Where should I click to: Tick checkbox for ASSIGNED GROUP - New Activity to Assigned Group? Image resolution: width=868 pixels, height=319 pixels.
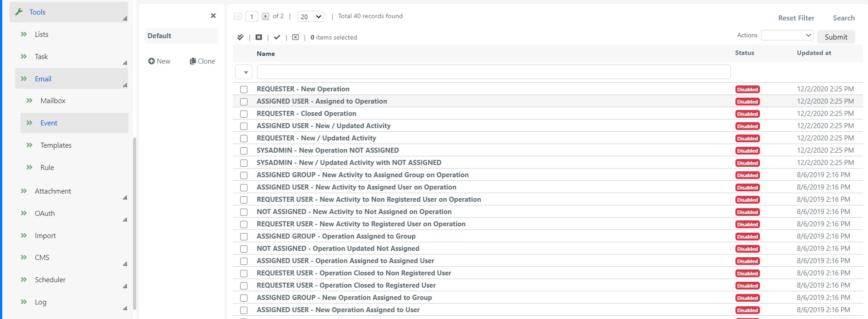coord(244,175)
